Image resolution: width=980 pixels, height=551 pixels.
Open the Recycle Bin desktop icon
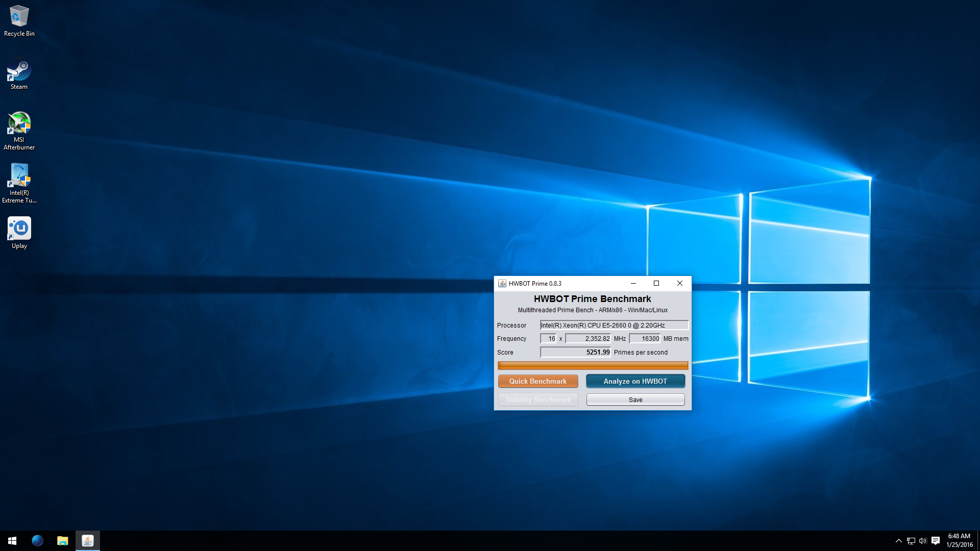click(19, 21)
